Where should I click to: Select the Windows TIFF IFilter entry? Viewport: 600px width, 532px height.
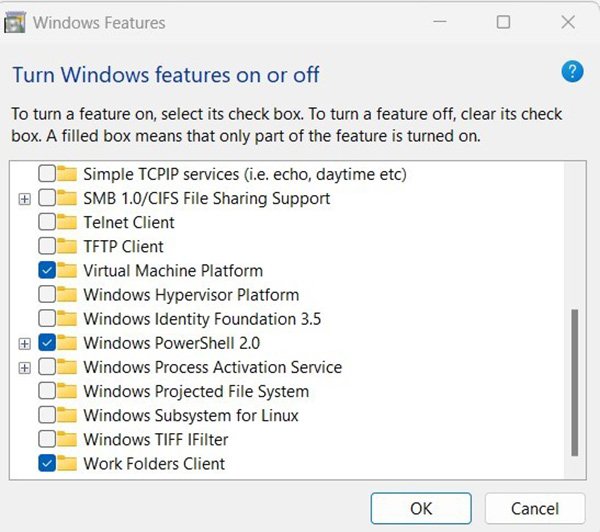click(155, 439)
